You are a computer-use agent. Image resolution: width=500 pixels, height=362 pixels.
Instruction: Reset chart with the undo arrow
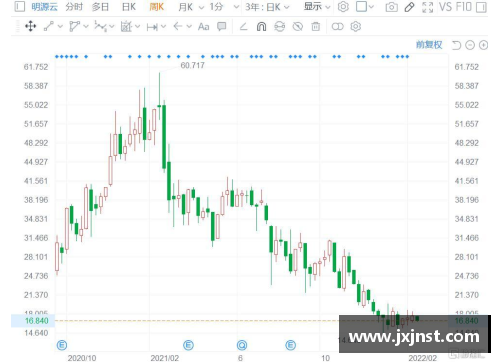pyautogui.click(x=456, y=45)
